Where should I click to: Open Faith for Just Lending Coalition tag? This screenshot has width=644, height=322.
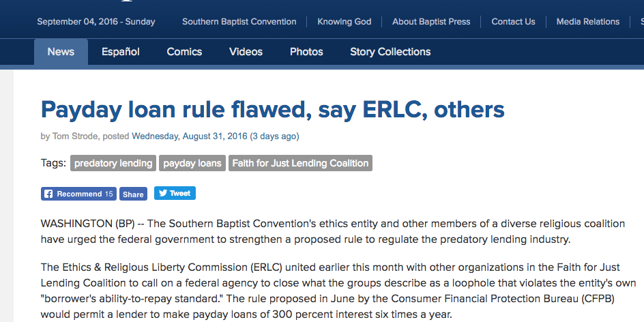point(300,163)
